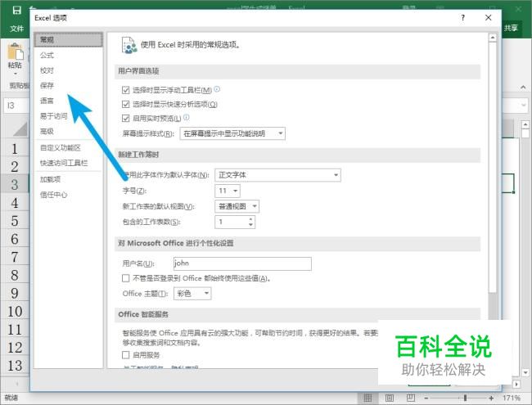Click the zoom slider handle
Viewport: 532px width, 405px height.
(465, 398)
